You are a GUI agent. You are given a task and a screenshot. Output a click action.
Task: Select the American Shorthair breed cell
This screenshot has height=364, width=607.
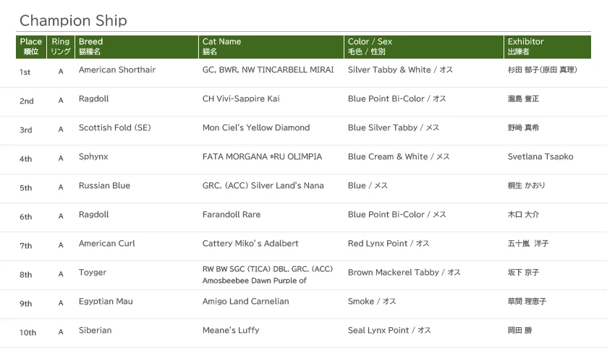pos(116,70)
